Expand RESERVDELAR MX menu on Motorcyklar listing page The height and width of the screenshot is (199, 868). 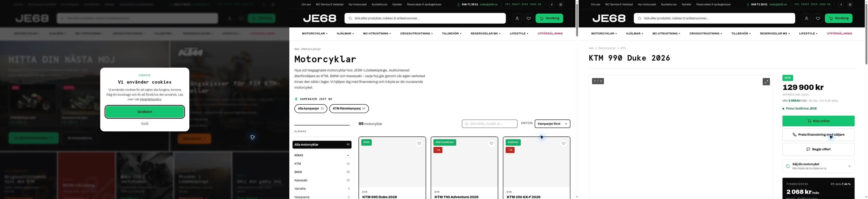point(485,34)
